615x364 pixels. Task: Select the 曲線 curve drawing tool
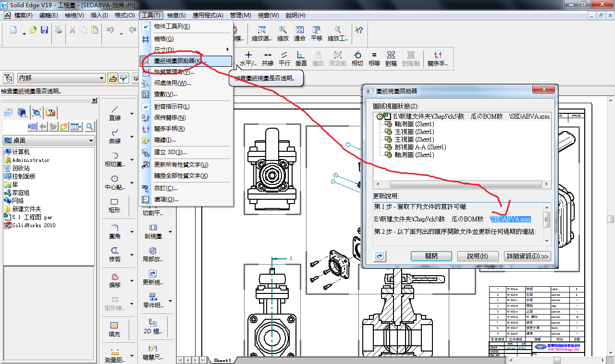point(115,136)
